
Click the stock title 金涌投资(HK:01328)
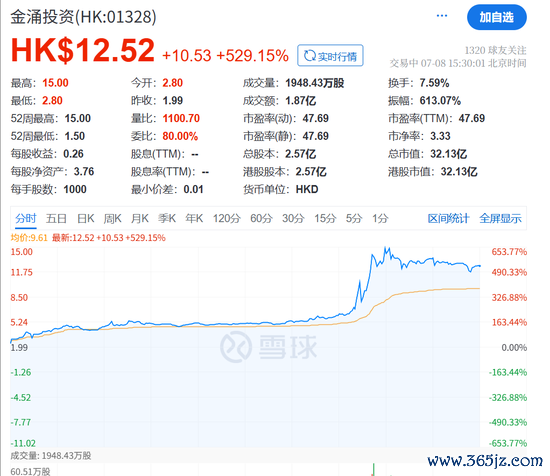click(x=83, y=16)
